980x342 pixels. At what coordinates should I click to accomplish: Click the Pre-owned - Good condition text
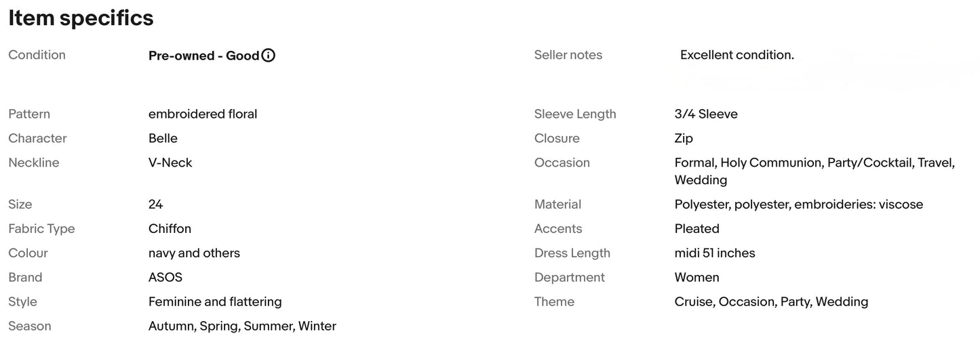(x=203, y=56)
